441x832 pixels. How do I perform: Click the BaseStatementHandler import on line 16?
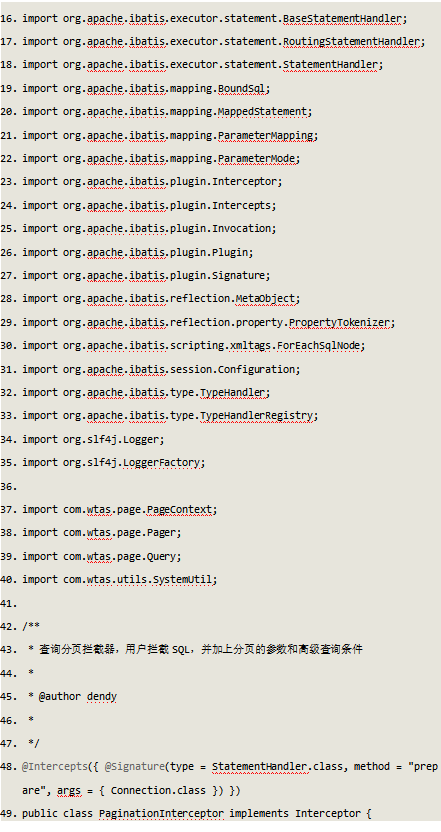[x=342, y=19]
